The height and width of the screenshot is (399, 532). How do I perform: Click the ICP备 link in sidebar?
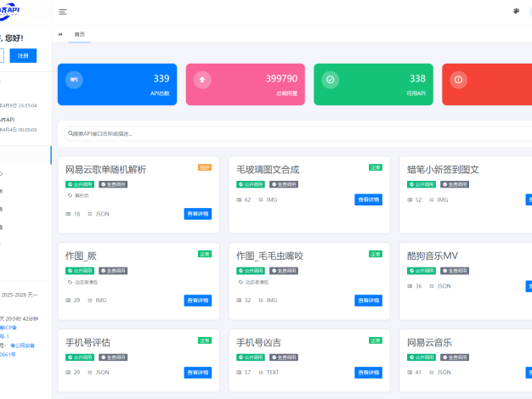(x=8, y=328)
